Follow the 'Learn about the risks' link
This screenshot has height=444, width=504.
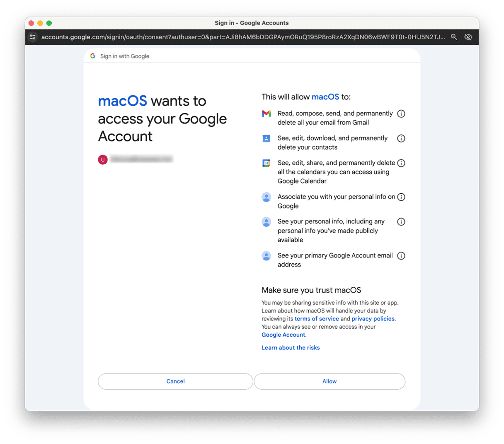pyautogui.click(x=291, y=348)
